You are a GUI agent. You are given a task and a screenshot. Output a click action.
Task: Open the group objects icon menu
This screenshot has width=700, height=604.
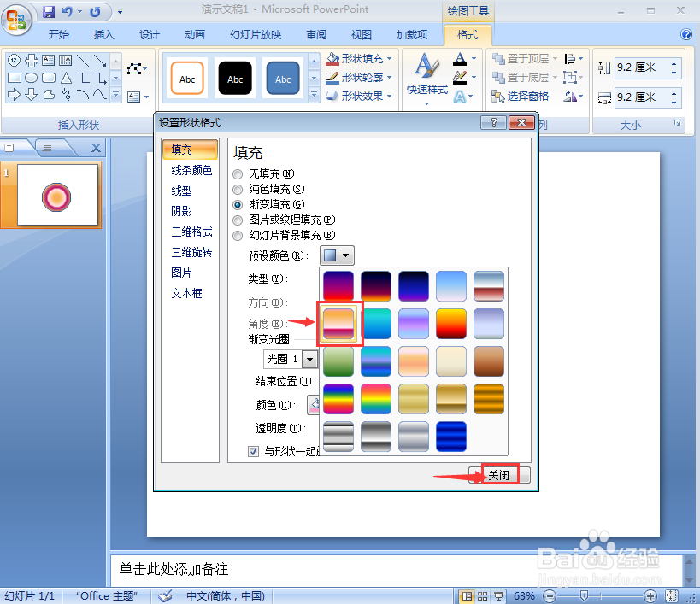(574, 77)
